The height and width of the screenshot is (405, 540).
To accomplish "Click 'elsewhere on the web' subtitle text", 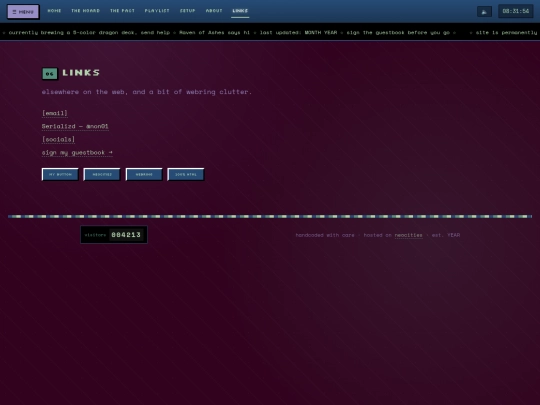I will [x=147, y=92].
